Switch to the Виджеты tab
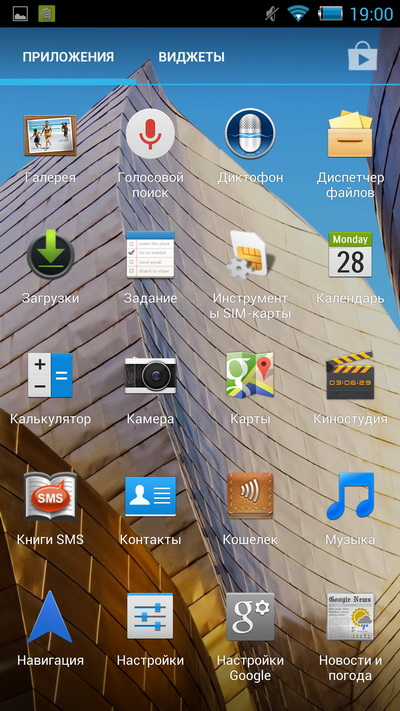 click(191, 57)
